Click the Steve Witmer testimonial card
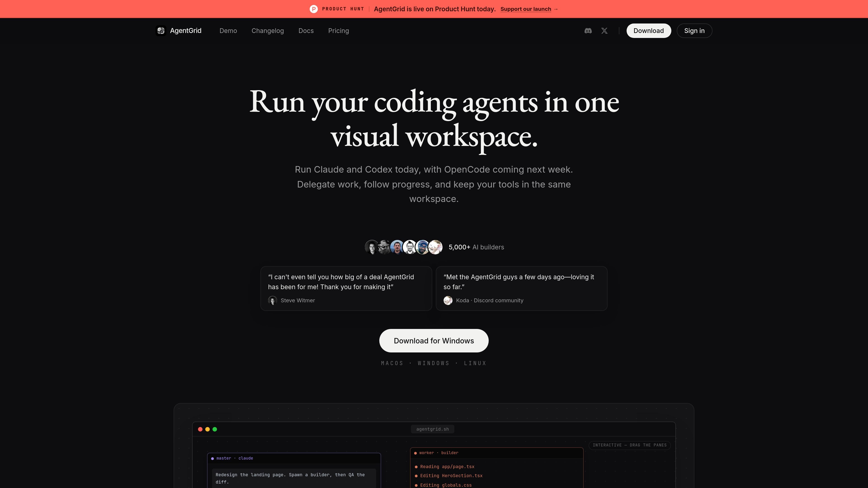This screenshot has width=868, height=488. (x=346, y=289)
